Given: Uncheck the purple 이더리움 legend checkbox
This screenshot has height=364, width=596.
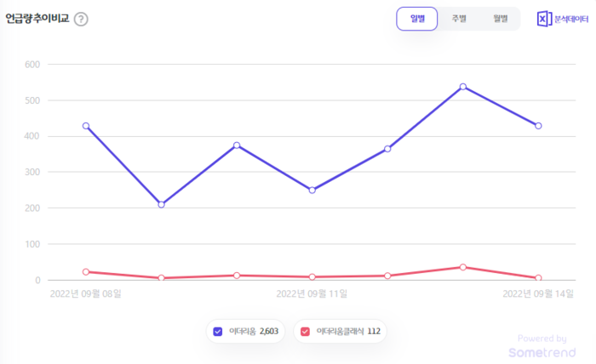Looking at the screenshot, I should 218,331.
